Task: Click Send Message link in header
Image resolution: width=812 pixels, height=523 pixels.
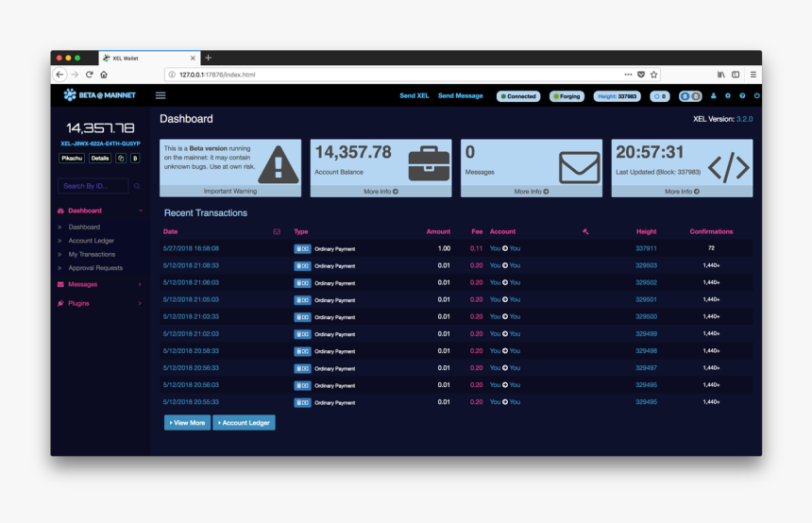Action: coord(461,95)
